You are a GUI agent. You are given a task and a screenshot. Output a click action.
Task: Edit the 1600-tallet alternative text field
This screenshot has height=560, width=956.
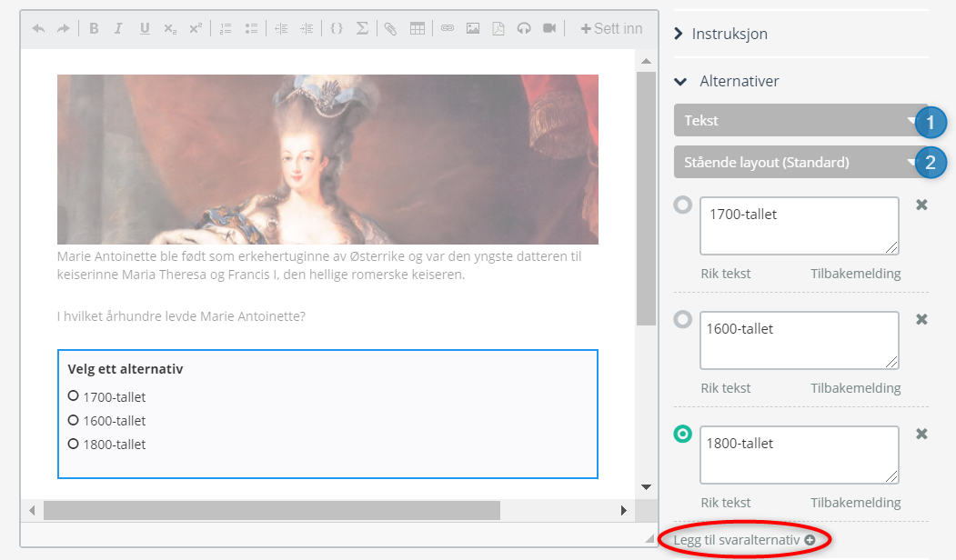pos(800,340)
